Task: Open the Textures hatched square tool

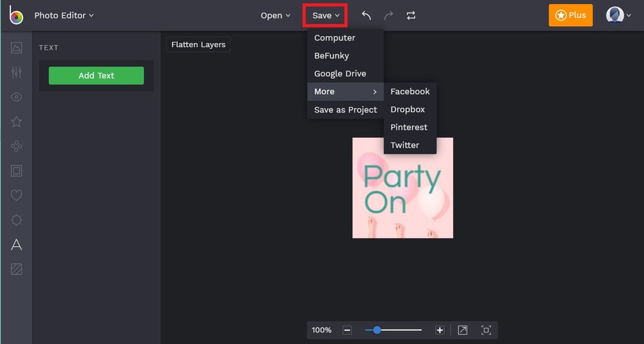Action: (x=16, y=270)
